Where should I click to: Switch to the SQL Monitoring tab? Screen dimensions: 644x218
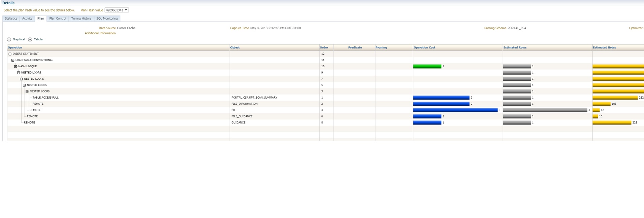coord(107,19)
